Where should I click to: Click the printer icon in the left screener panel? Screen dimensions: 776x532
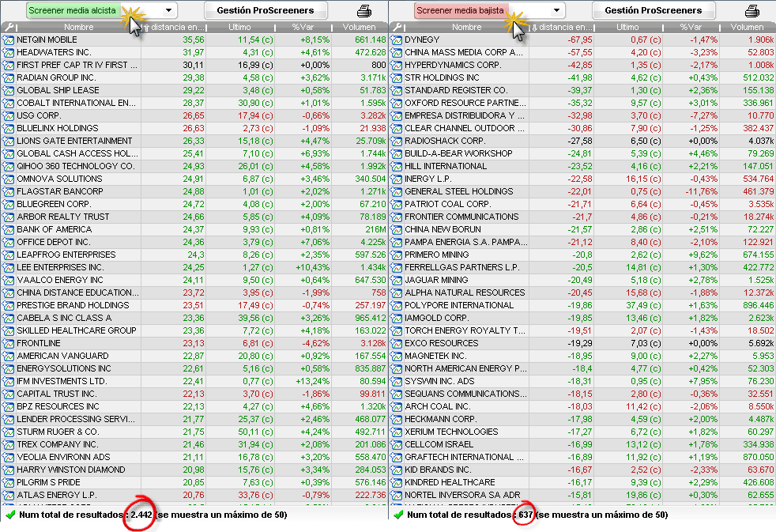pos(364,10)
